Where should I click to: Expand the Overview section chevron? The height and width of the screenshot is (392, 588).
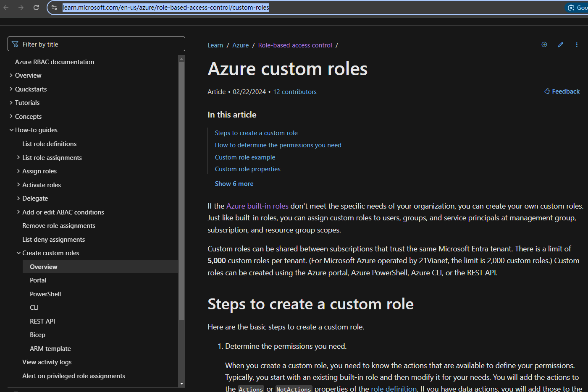click(11, 76)
